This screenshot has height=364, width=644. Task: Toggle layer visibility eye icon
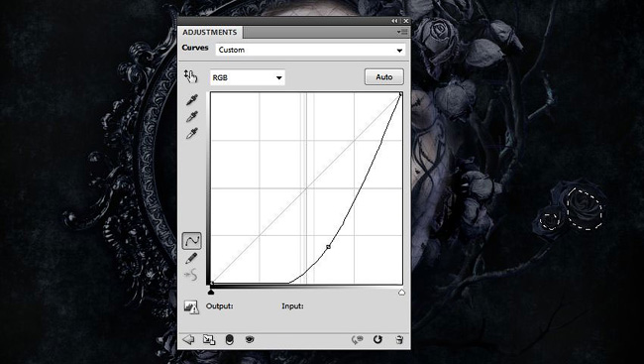pyautogui.click(x=250, y=339)
